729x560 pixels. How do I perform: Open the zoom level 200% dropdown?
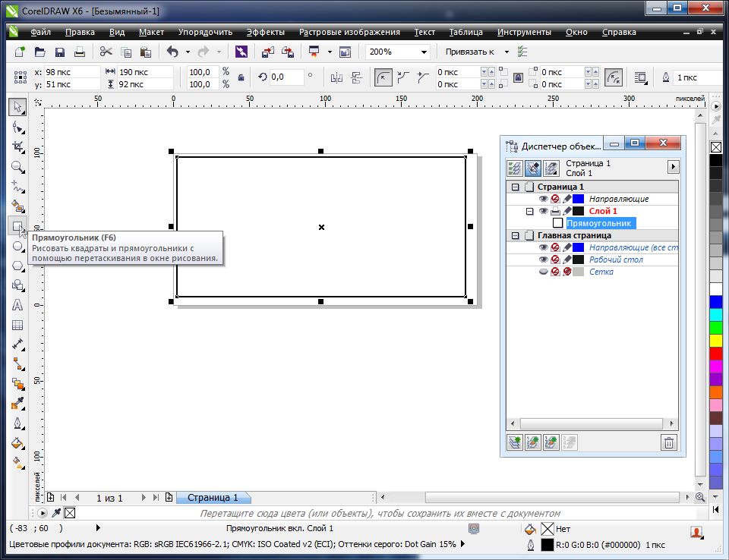click(x=422, y=52)
